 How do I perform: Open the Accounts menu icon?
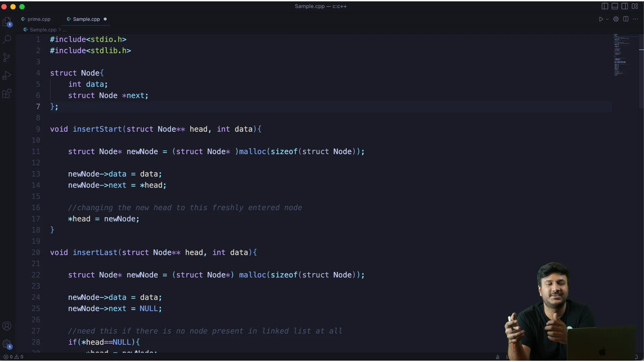coord(7,326)
